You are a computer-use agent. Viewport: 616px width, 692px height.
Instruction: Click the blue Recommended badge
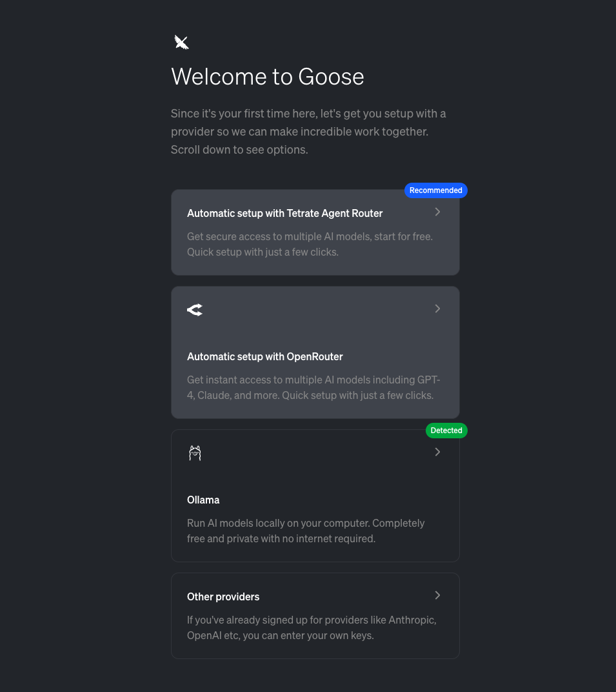(435, 190)
